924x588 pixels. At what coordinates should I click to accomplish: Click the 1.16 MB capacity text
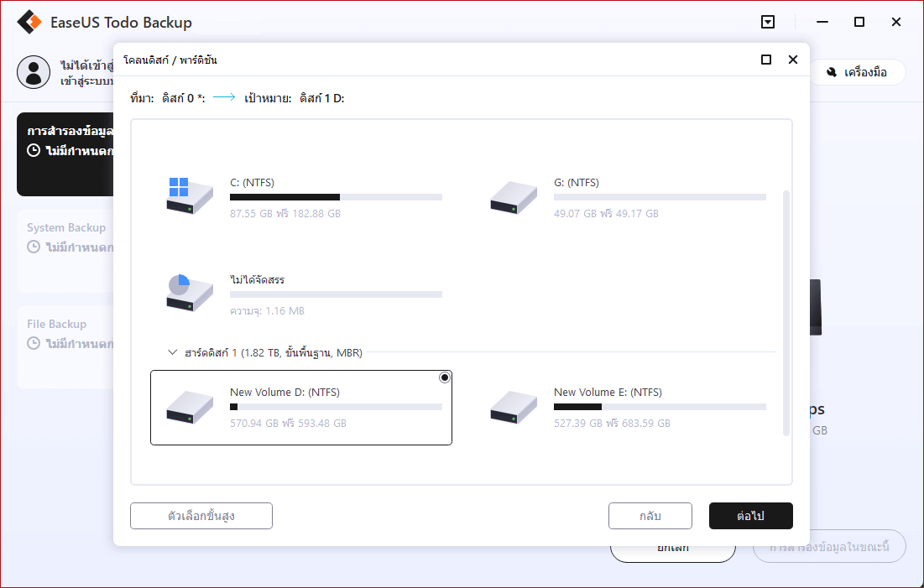[267, 310]
